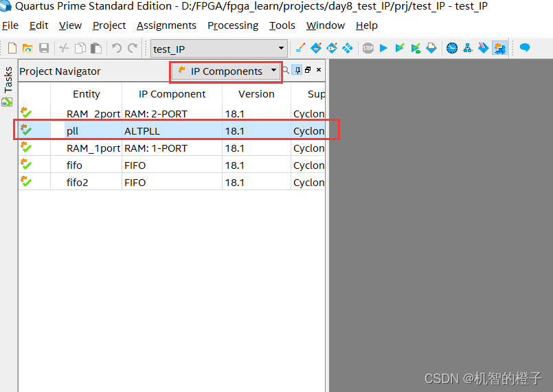Sort by the IP Component column header
This screenshot has height=392, width=553.
pyautogui.click(x=172, y=94)
